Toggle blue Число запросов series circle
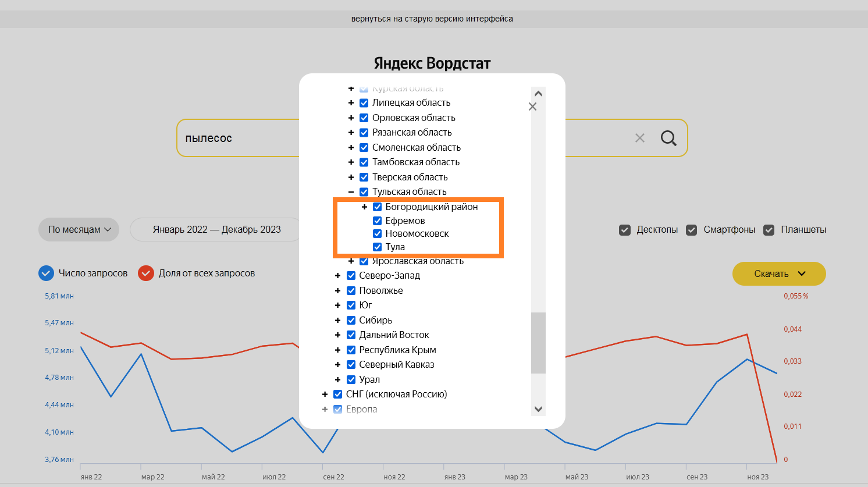 pos(46,273)
